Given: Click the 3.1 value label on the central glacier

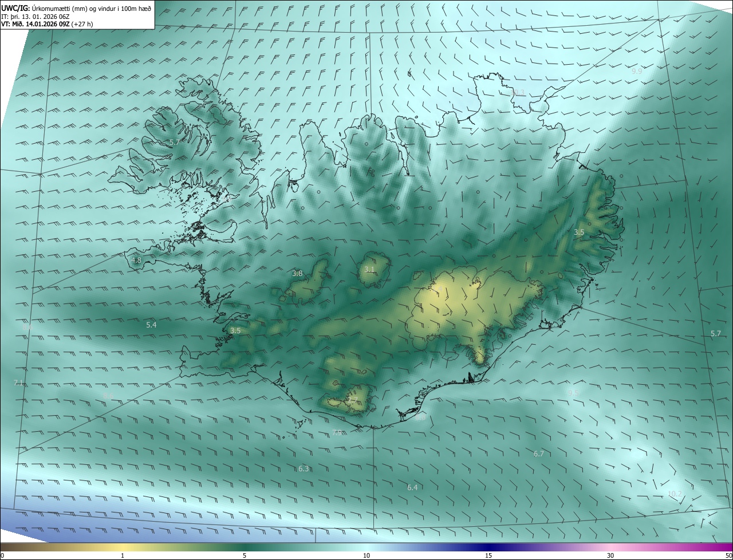Looking at the screenshot, I should (369, 269).
